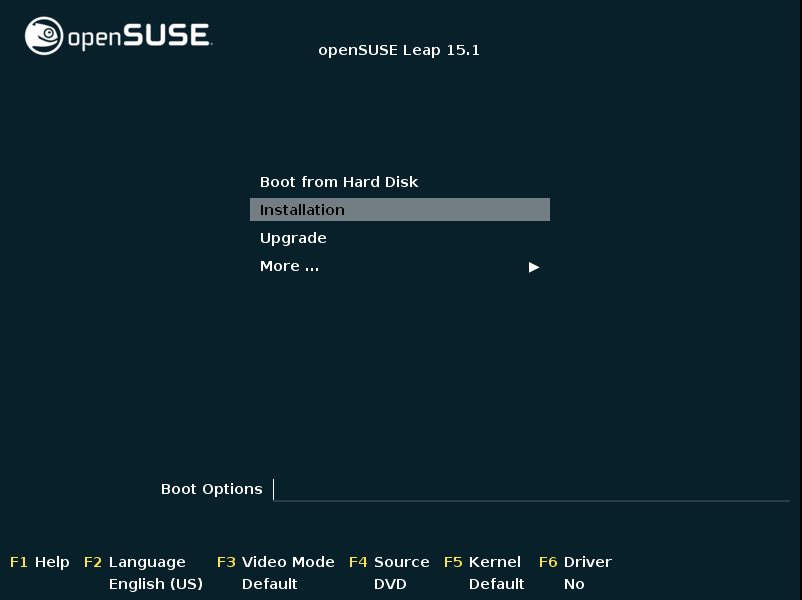802x600 pixels.
Task: Click the openSUSE chameleon logo
Action: point(44,36)
